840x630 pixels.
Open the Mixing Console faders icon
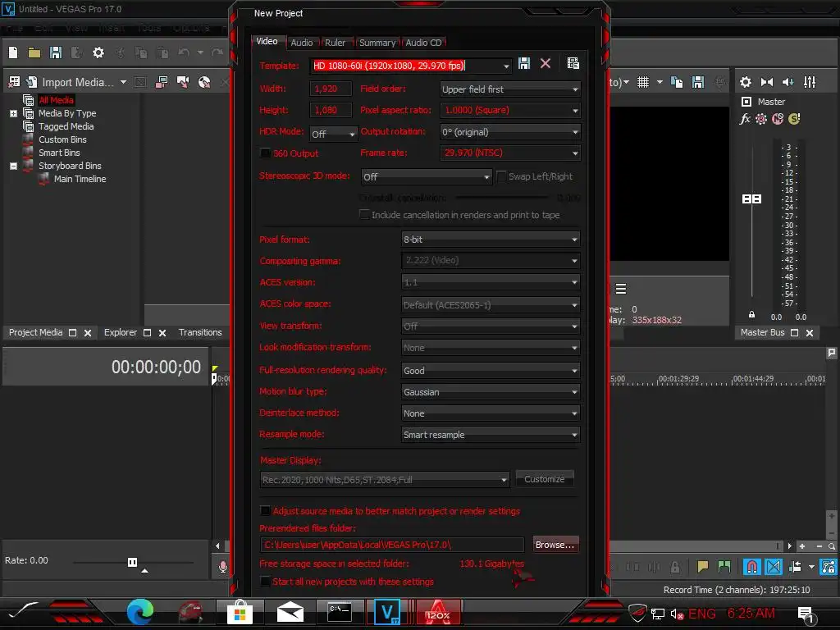(x=810, y=82)
